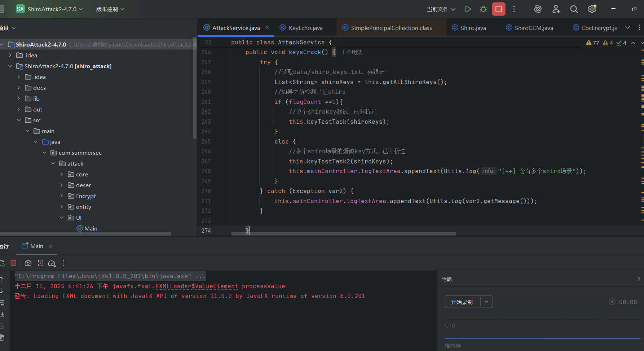Screen dimensions: 644x351
Task: Open 版本控制 version control menu
Action: click(110, 9)
